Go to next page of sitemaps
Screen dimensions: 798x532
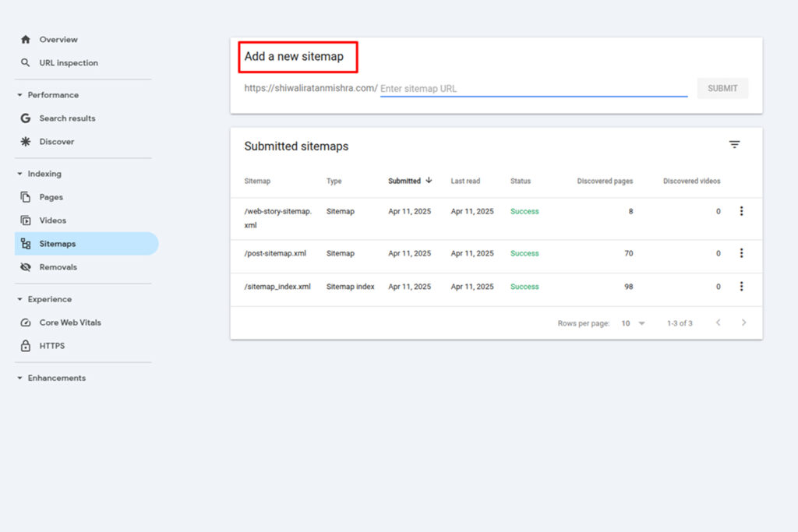point(743,322)
